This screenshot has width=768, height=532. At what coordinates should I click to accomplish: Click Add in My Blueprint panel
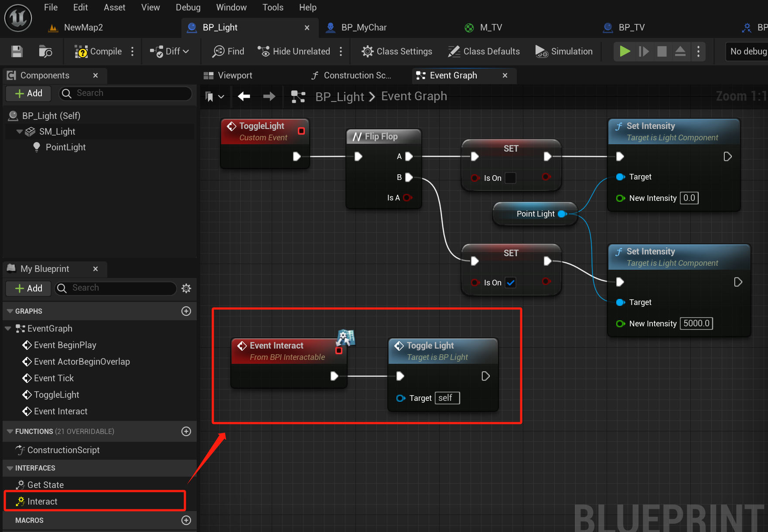coord(29,288)
